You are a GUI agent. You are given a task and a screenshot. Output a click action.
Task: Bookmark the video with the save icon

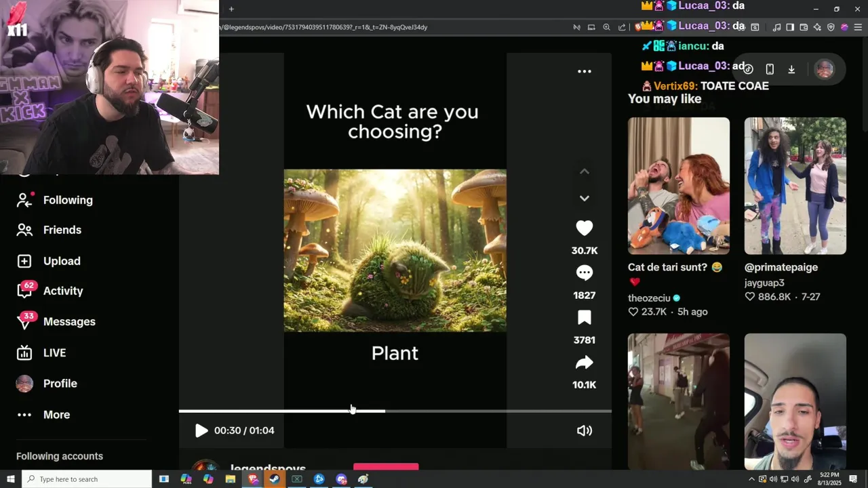coord(584,318)
